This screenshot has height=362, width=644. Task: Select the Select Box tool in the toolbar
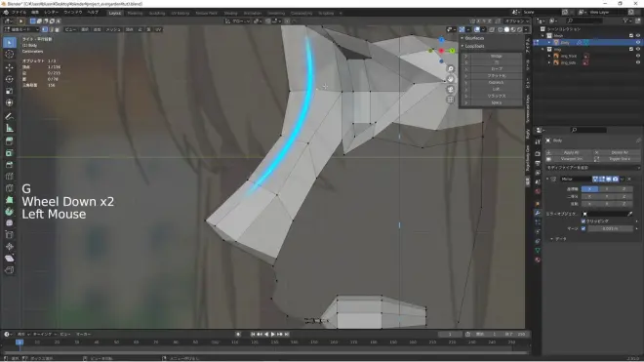click(10, 43)
